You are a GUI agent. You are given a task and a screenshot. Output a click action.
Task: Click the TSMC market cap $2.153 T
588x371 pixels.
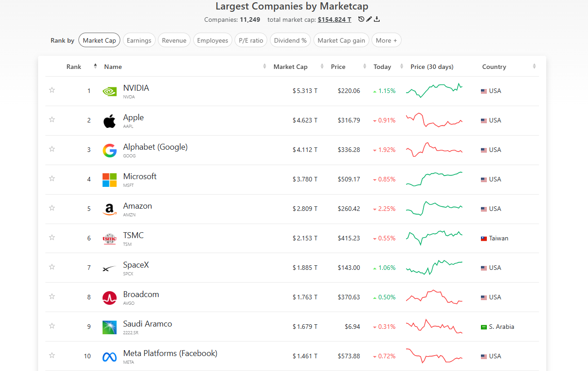pyautogui.click(x=305, y=239)
